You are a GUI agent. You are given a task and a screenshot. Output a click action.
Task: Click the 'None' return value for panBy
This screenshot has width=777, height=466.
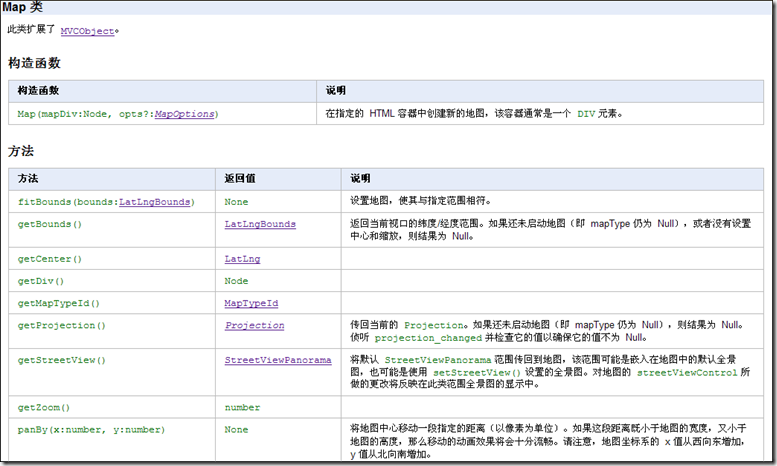click(x=236, y=429)
